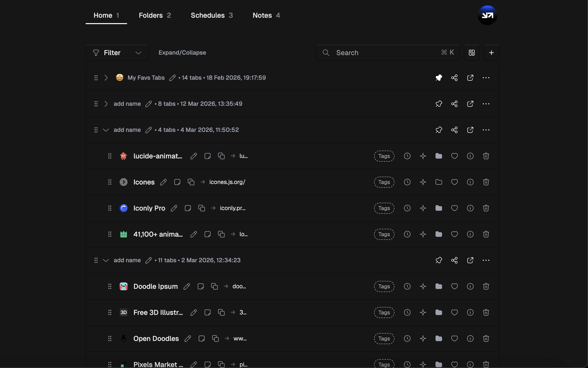Open the Schedules tab
Screen dimensions: 588x368
(x=212, y=15)
